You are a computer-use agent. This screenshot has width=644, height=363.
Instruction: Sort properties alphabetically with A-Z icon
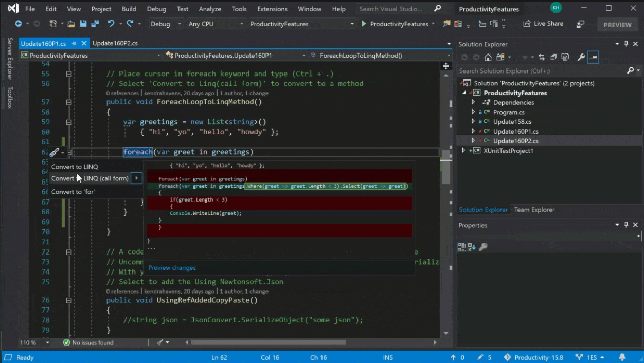tap(472, 247)
